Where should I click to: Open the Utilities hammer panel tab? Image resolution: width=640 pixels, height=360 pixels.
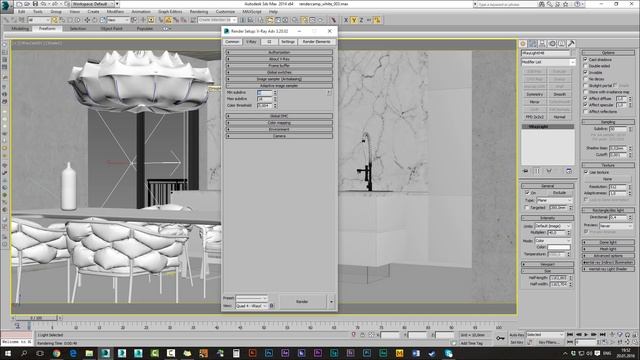[x=571, y=43]
